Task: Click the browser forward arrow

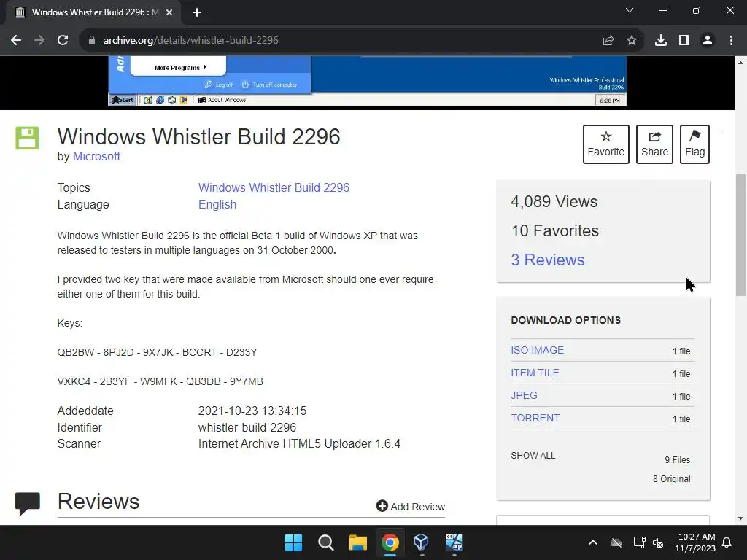Action: click(x=39, y=41)
